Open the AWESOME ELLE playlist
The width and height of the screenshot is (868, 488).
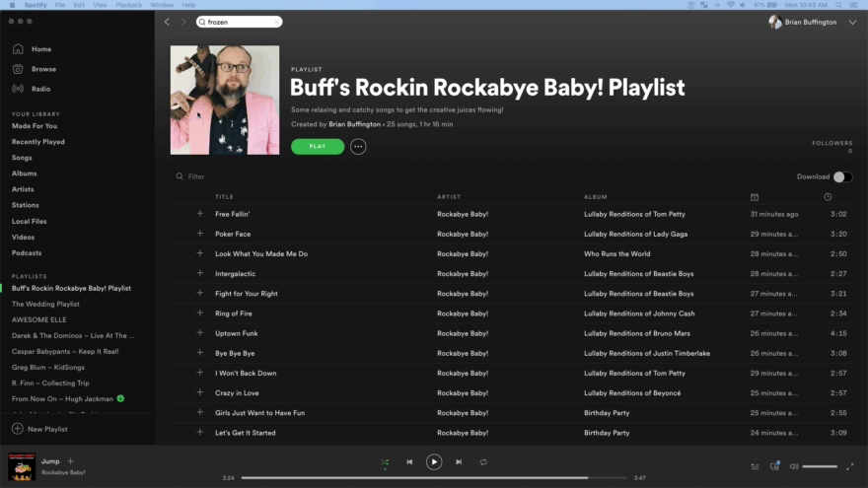[38, 319]
